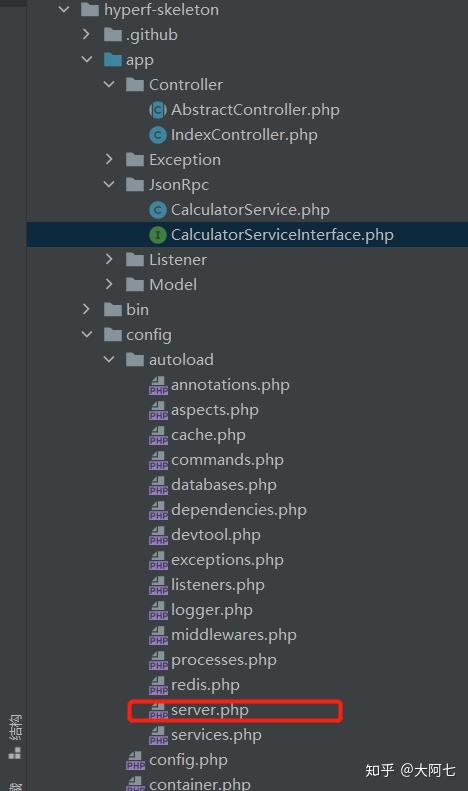Collapse the Controller folder
Viewport: 468px width, 791px height.
pyautogui.click(x=109, y=84)
